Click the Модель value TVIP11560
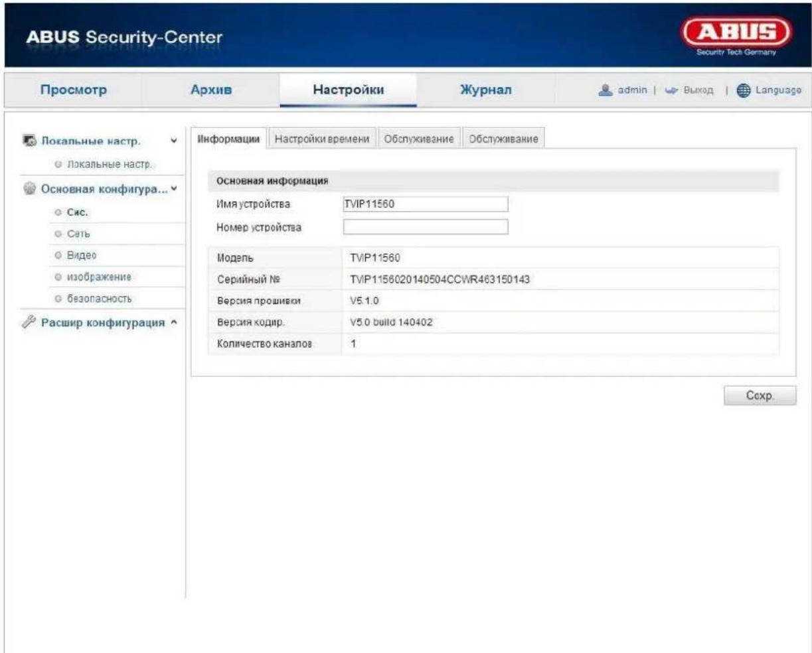 [x=375, y=257]
